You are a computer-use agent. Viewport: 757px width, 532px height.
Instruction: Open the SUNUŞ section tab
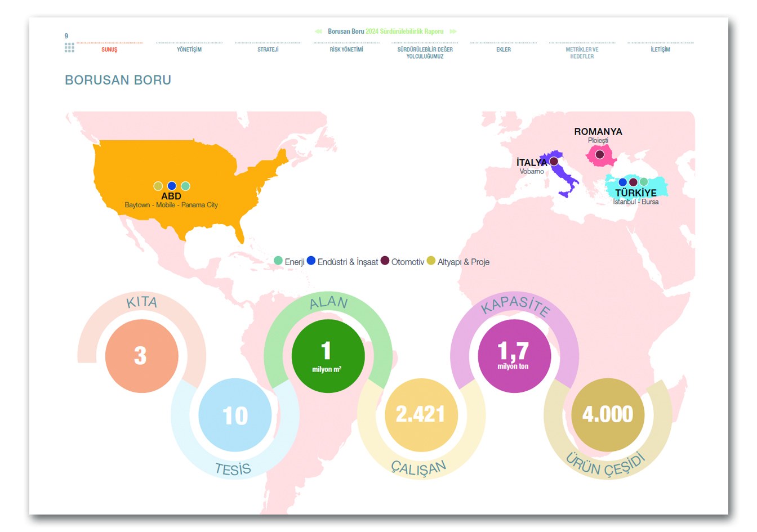pos(109,50)
